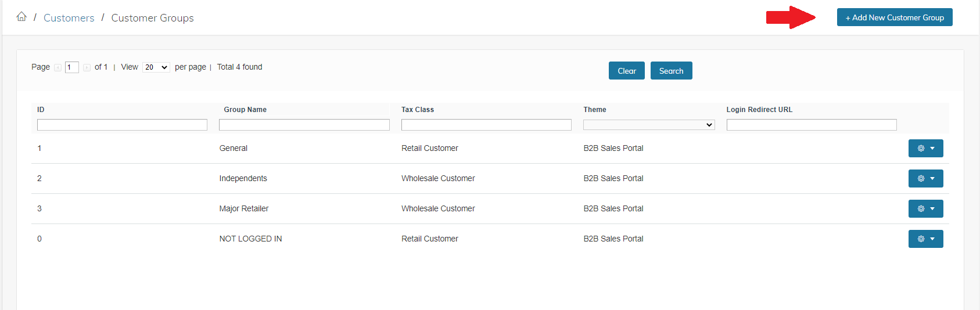This screenshot has width=980, height=310.
Task: Open gear actions menu for NOT LOGGED IN
Action: coord(925,239)
